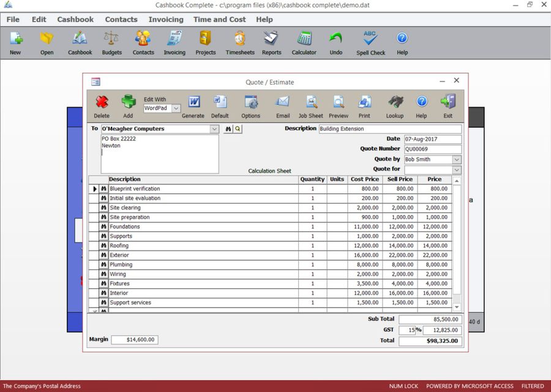Minimize the Quote / Estimate window

coord(442,81)
